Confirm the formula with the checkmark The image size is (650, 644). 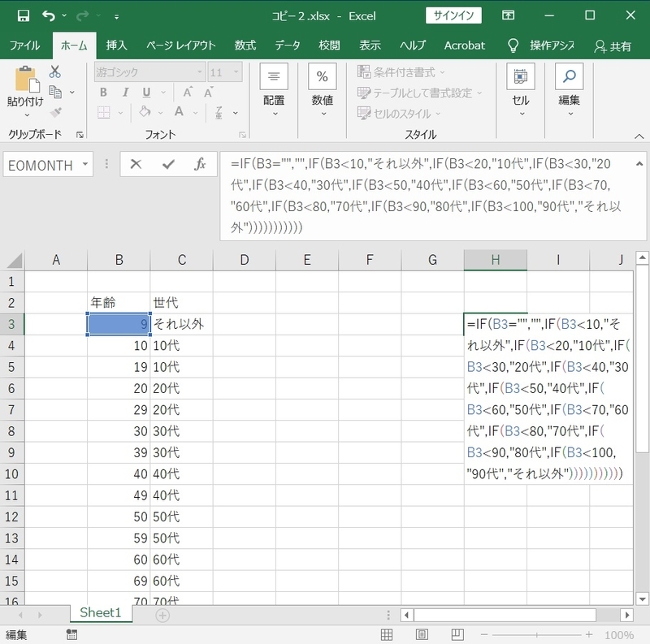pos(168,165)
